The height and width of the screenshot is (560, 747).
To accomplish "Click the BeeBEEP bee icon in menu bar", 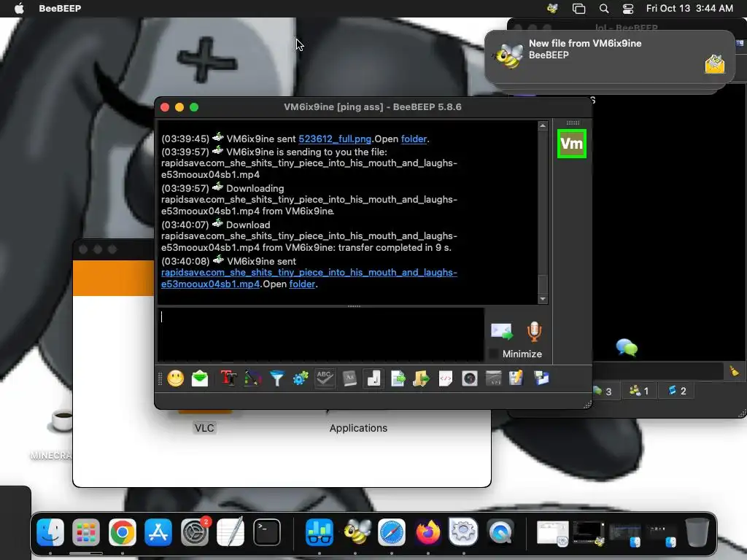I will (553, 9).
